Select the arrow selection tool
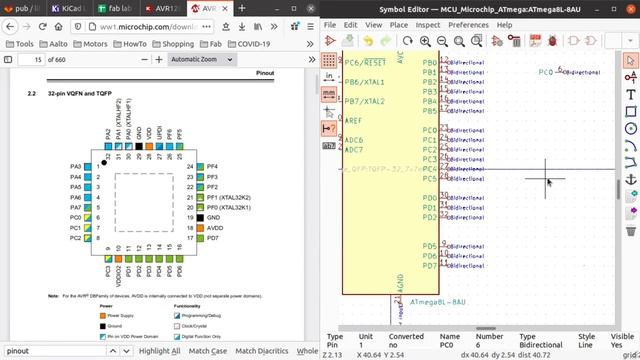The width and height of the screenshot is (640, 360). coord(631,60)
